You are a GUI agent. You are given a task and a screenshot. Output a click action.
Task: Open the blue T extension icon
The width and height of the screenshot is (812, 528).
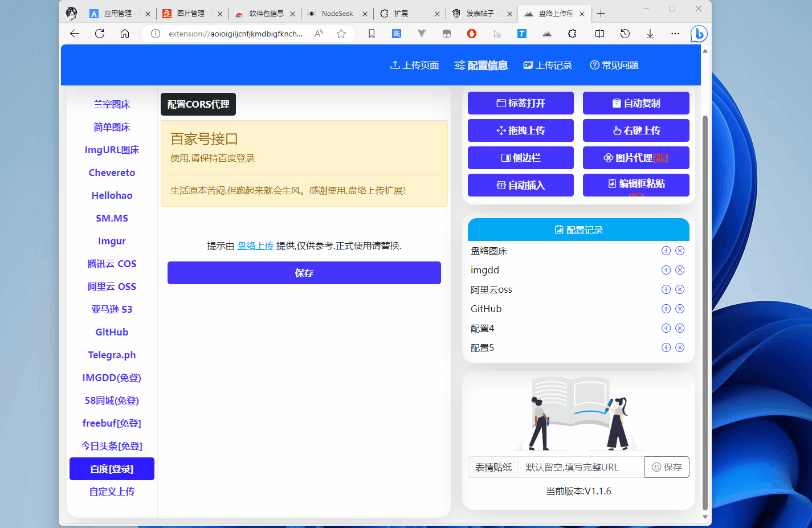coord(522,34)
